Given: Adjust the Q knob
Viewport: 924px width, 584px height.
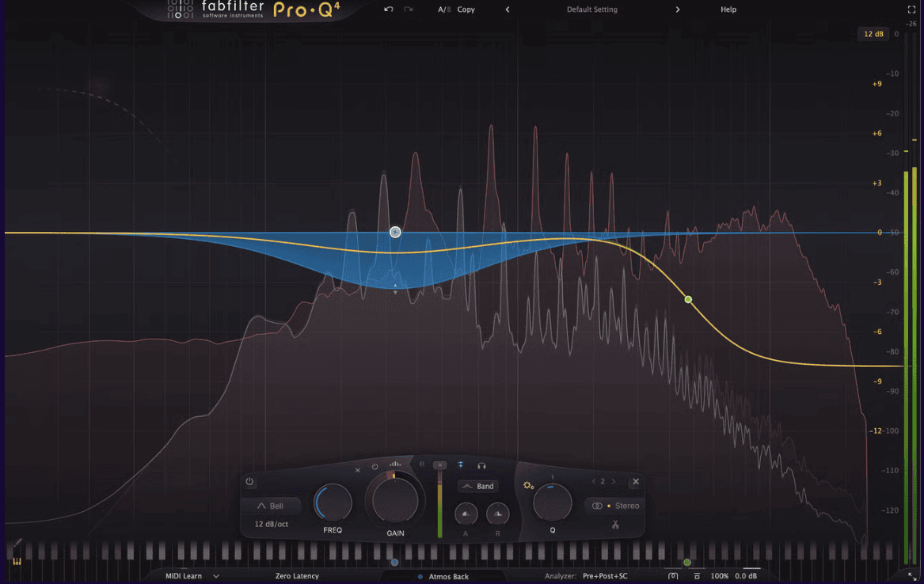Looking at the screenshot, I should (x=552, y=503).
